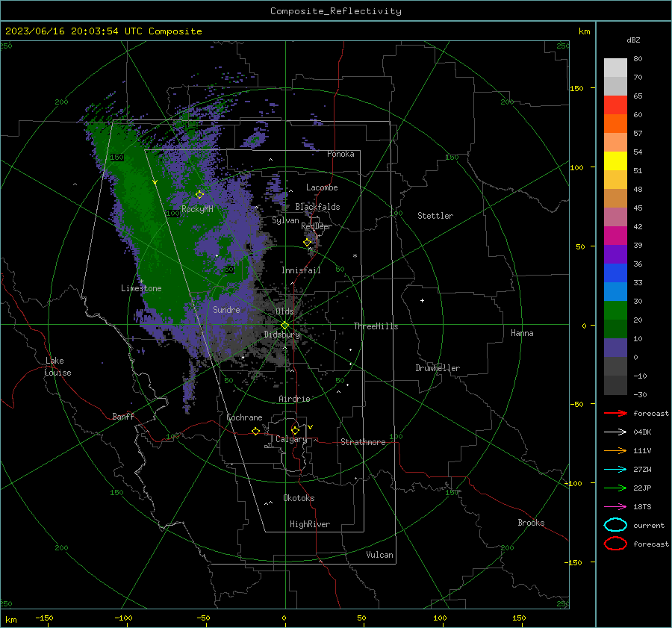
Task: Click the Sylvan label
Action: click(x=285, y=221)
